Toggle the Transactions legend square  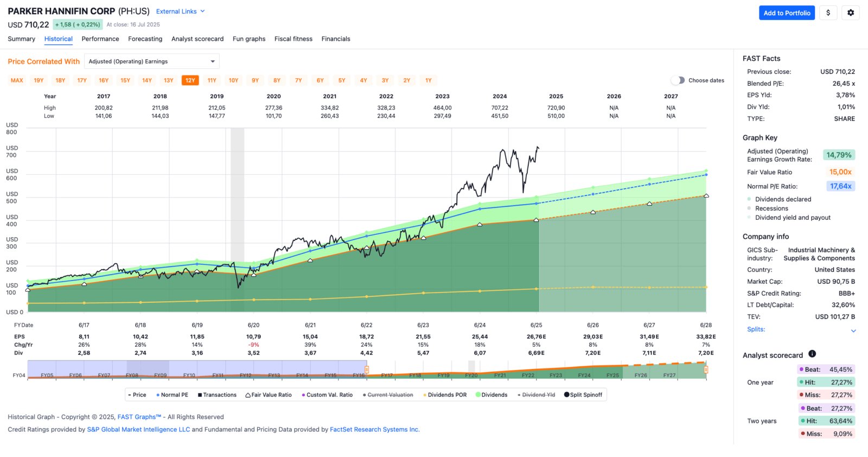tap(200, 395)
